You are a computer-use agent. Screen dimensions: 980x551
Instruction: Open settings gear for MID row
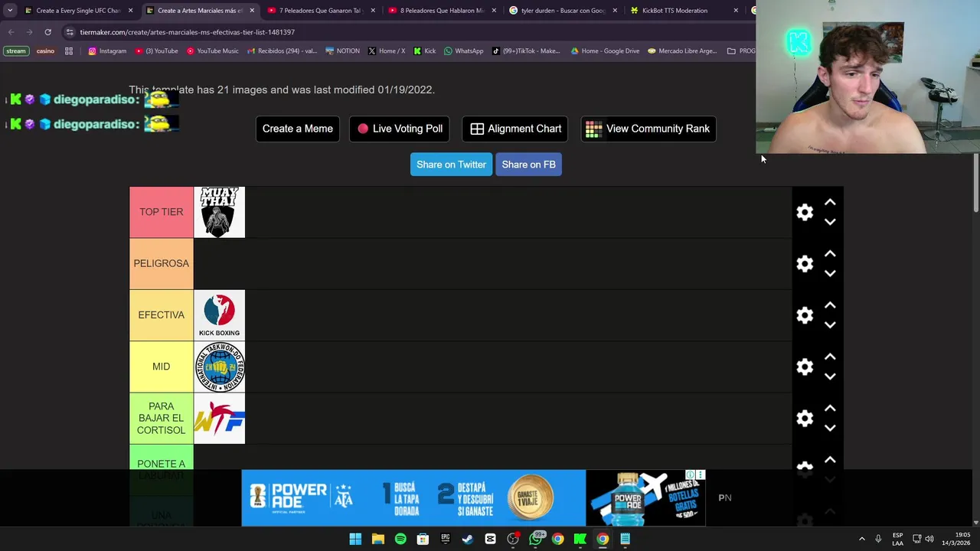[x=805, y=367]
